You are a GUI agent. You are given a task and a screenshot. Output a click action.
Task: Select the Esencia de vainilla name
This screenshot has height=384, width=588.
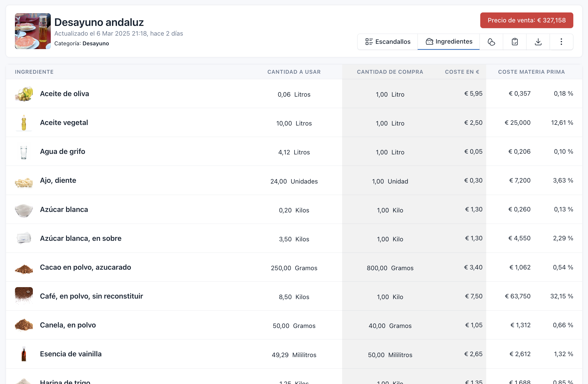tap(71, 354)
